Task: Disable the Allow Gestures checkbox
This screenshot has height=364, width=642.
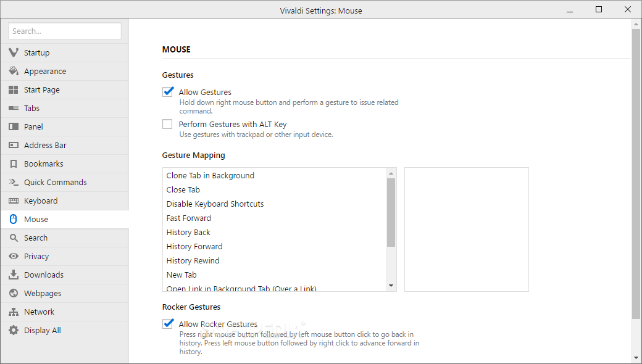Action: (x=167, y=91)
